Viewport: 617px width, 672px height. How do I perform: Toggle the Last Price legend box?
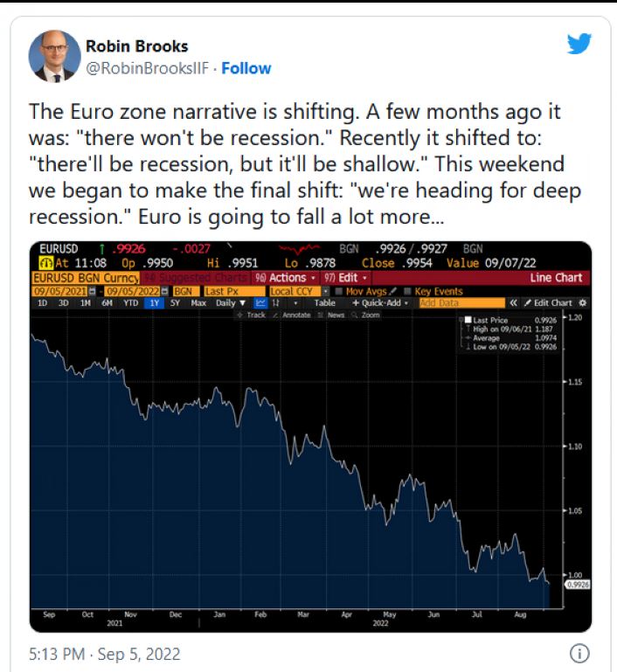[468, 320]
